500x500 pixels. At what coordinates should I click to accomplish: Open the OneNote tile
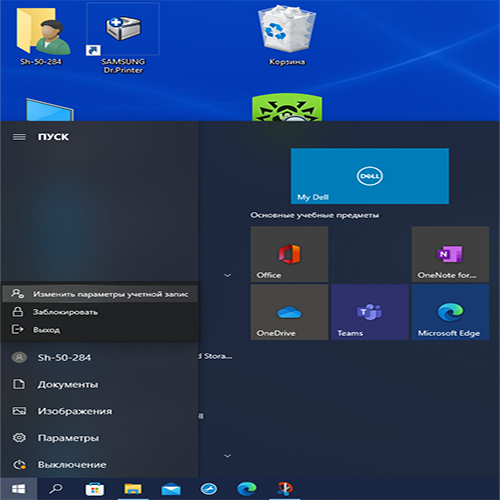(450, 254)
